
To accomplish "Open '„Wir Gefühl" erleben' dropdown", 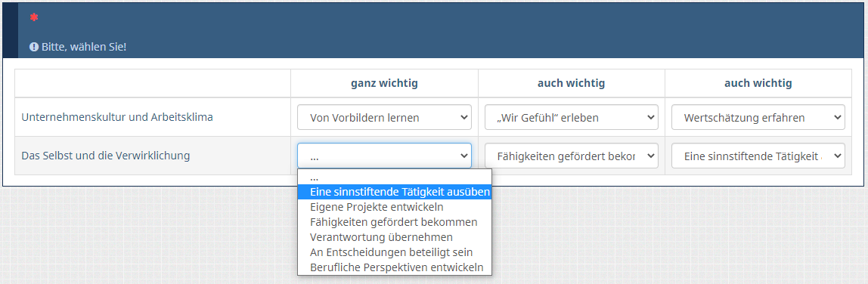I will pos(572,117).
